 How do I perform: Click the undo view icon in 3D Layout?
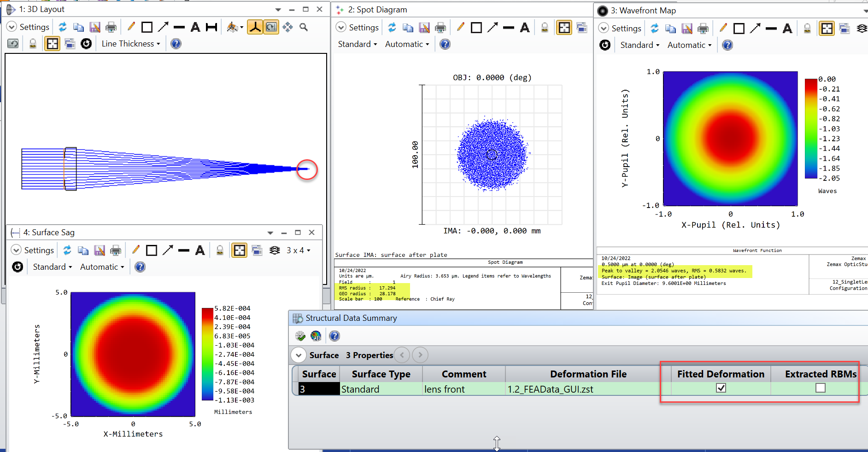(13, 44)
